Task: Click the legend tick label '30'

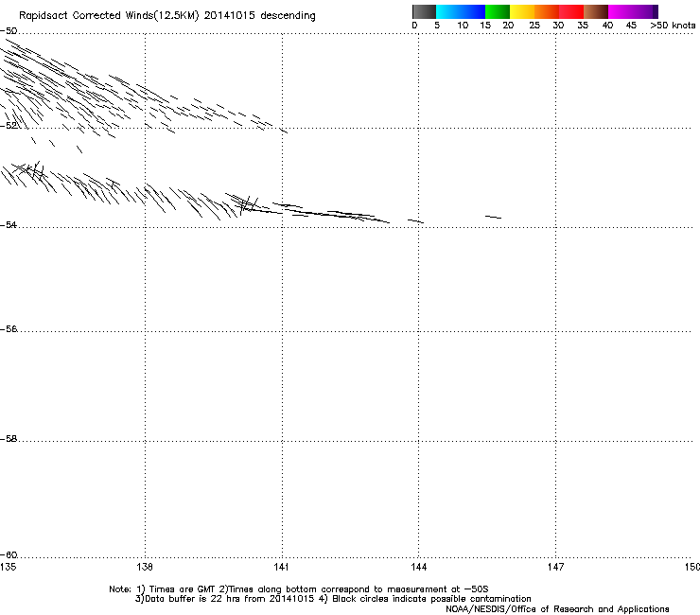Action: (558, 26)
